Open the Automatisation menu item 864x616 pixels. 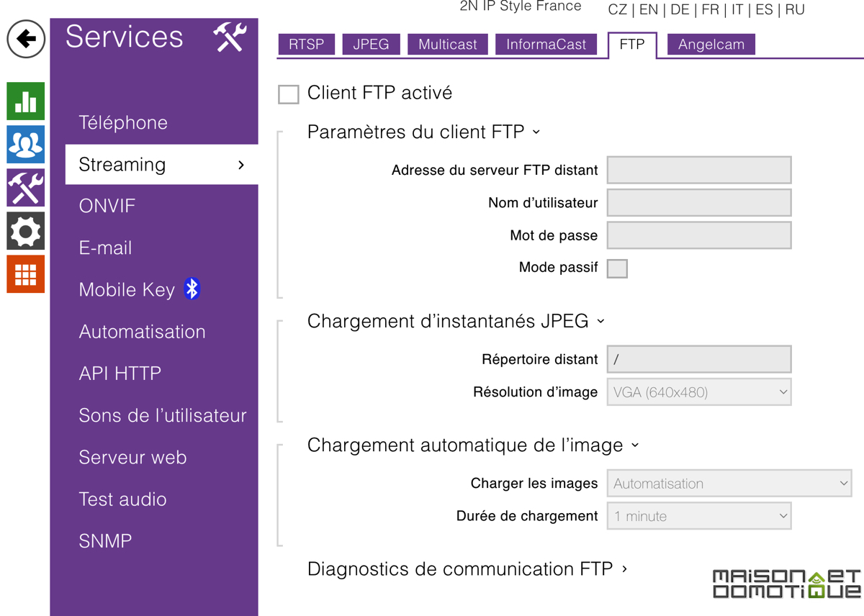coord(143,332)
